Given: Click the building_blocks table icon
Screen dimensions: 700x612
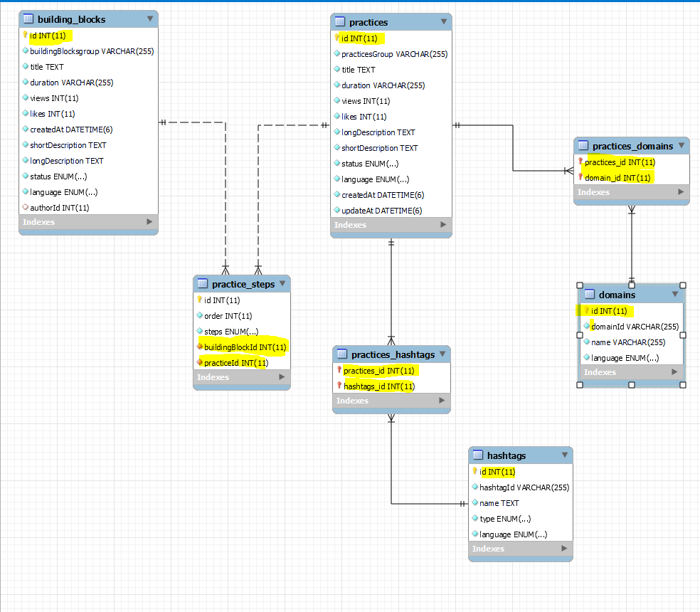Looking at the screenshot, I should click(x=28, y=19).
